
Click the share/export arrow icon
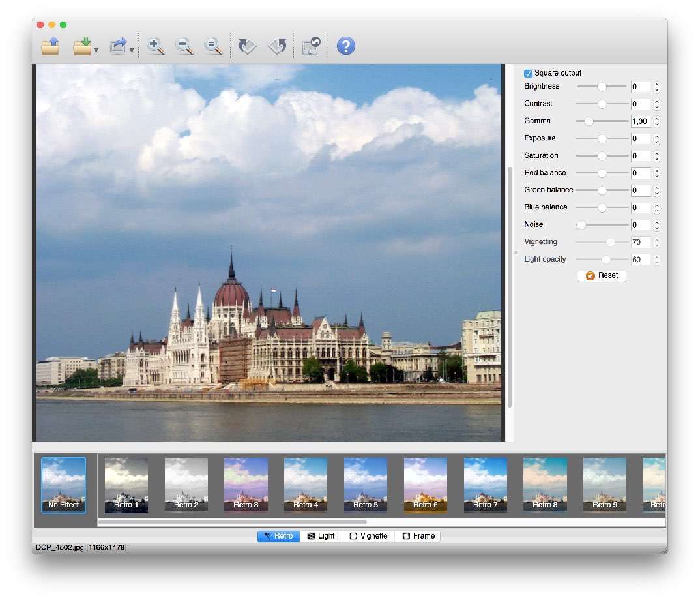point(118,46)
